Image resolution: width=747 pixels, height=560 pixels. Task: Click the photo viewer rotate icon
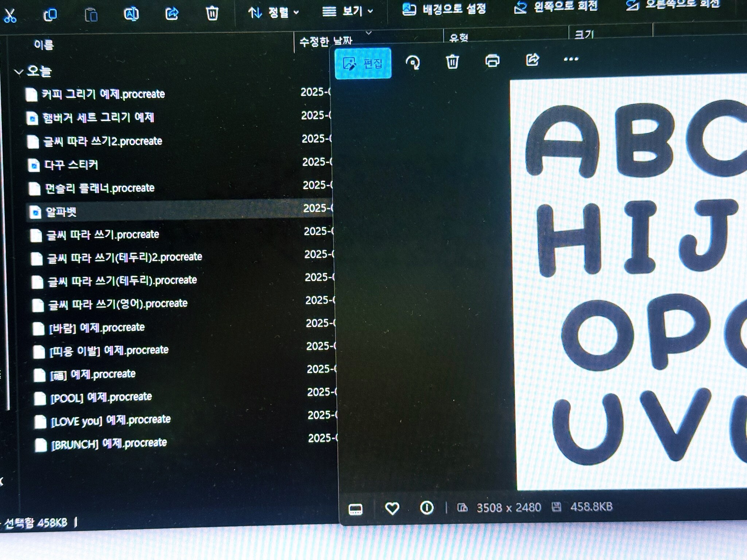click(x=413, y=62)
